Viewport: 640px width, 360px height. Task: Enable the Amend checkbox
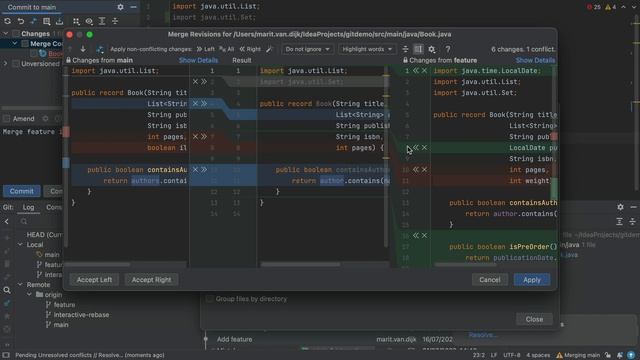(x=7, y=119)
